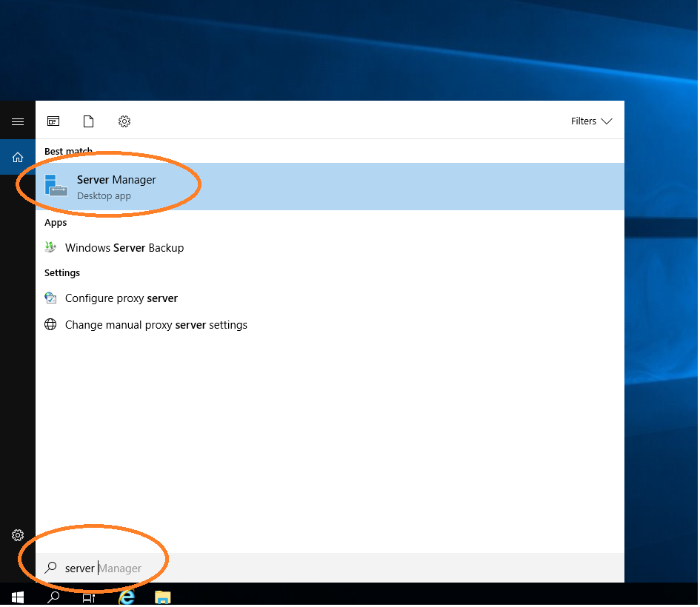Launch Internet Explorer from the taskbar
The image size is (700, 607).
pyautogui.click(x=127, y=597)
